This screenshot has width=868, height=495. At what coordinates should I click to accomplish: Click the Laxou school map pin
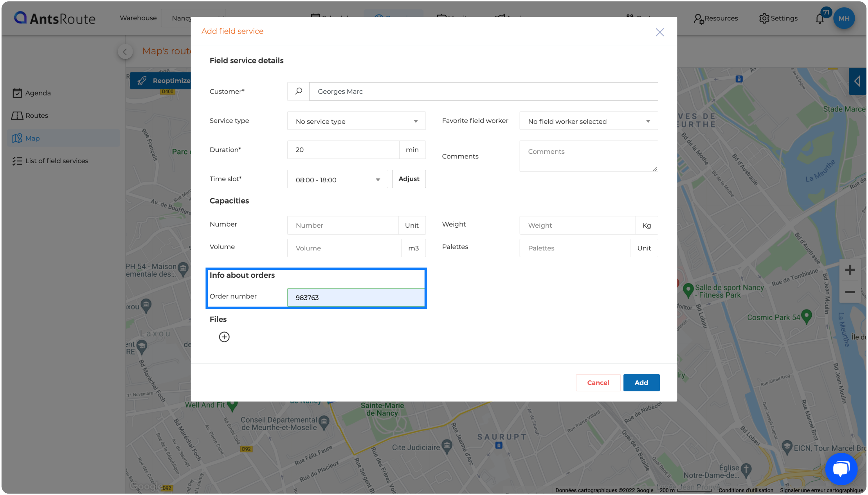(142, 347)
